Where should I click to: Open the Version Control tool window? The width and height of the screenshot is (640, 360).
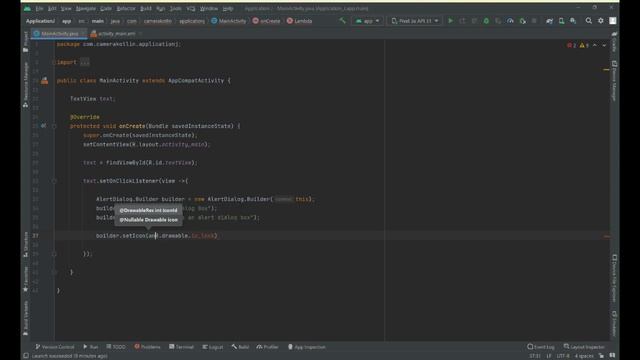pyautogui.click(x=55, y=347)
